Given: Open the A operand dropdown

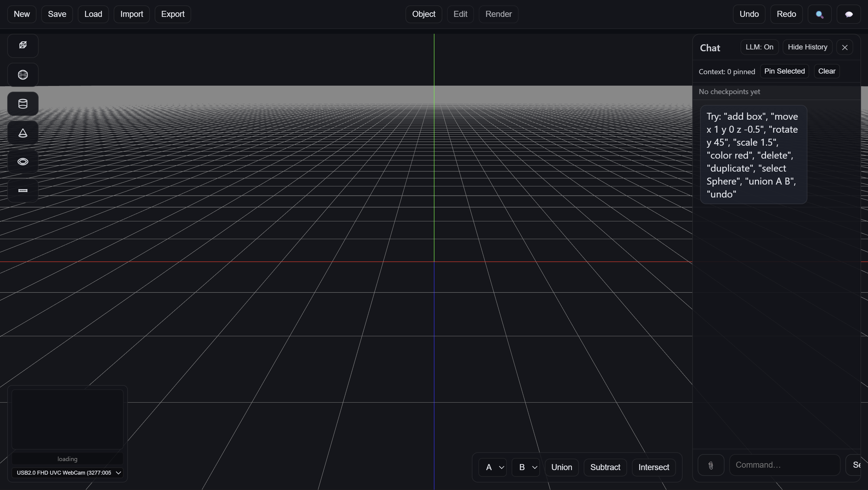Looking at the screenshot, I should pyautogui.click(x=492, y=467).
